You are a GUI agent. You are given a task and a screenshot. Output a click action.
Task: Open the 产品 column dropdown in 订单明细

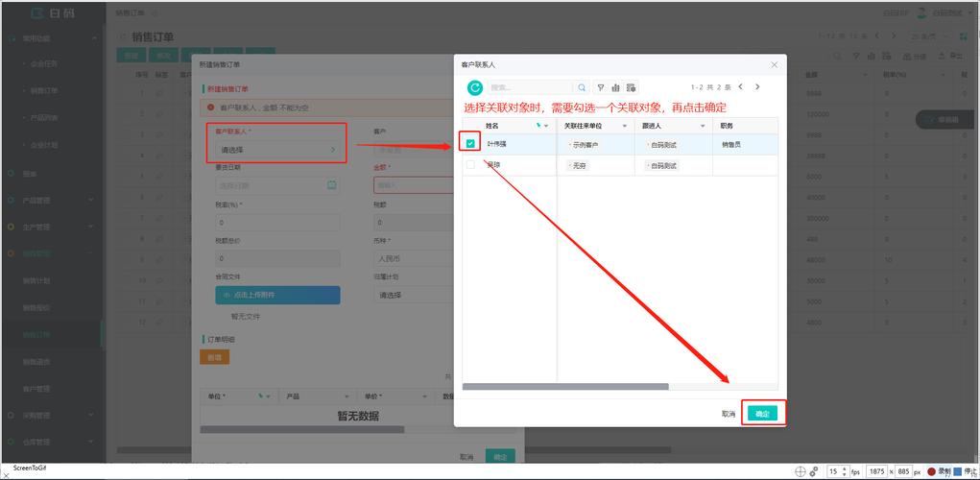tap(347, 396)
